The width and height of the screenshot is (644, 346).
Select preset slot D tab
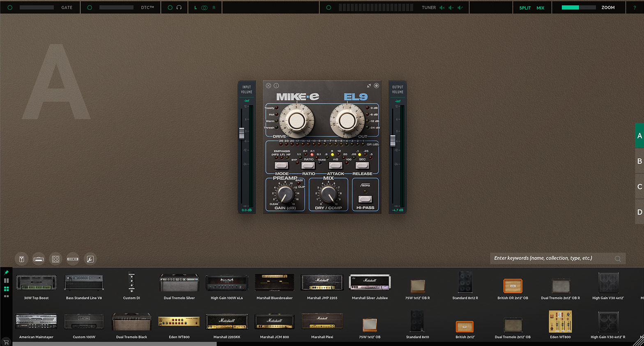tap(639, 212)
